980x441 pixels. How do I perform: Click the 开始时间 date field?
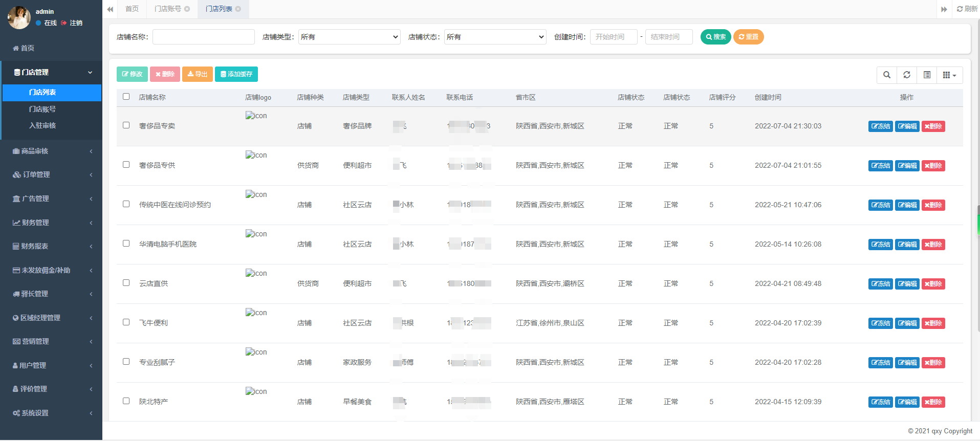click(x=614, y=37)
